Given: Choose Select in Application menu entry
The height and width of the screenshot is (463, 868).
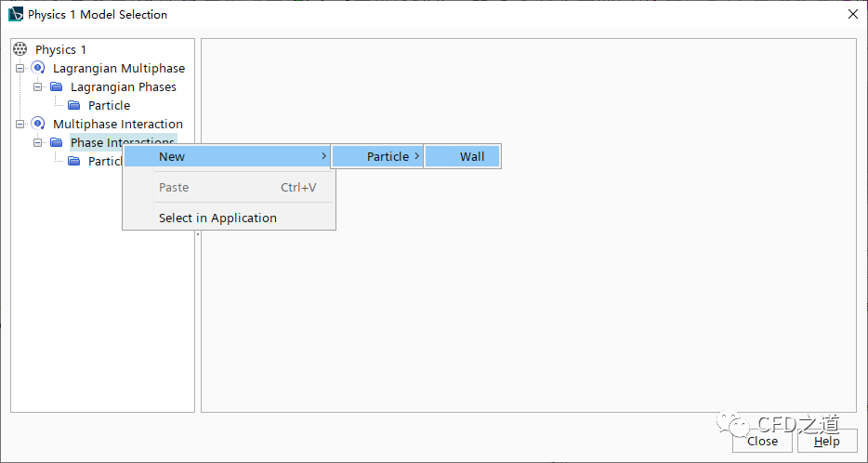Looking at the screenshot, I should (229, 218).
